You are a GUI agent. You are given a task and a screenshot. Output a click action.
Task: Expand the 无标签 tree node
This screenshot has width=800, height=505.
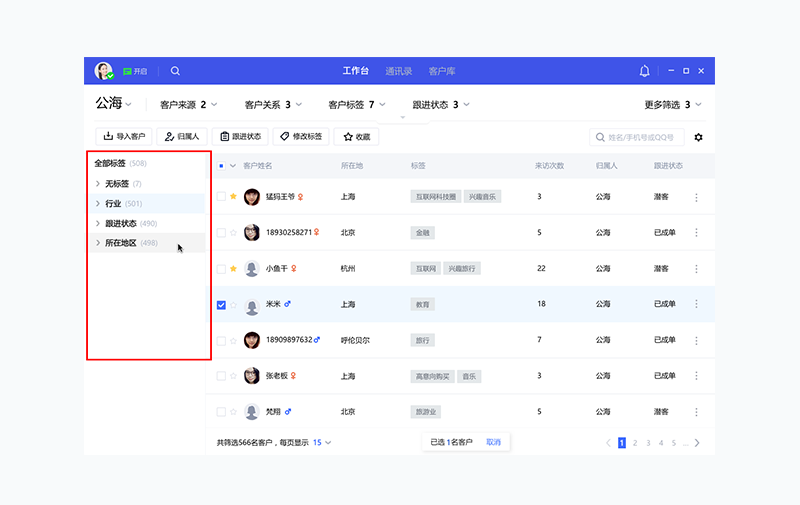pyautogui.click(x=97, y=184)
